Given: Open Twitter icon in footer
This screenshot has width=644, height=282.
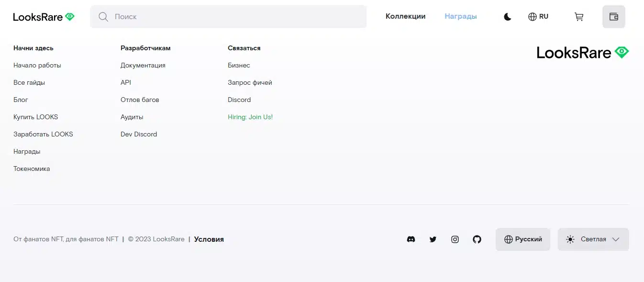Looking at the screenshot, I should (x=433, y=239).
